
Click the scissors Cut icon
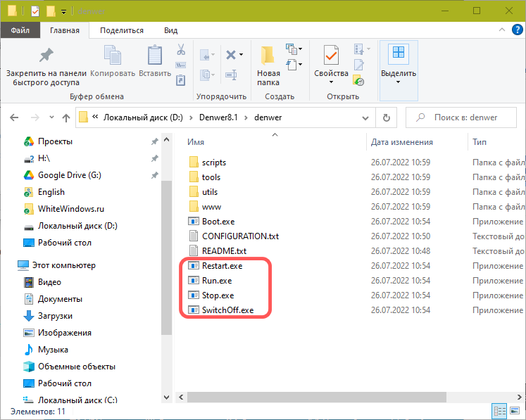180,51
